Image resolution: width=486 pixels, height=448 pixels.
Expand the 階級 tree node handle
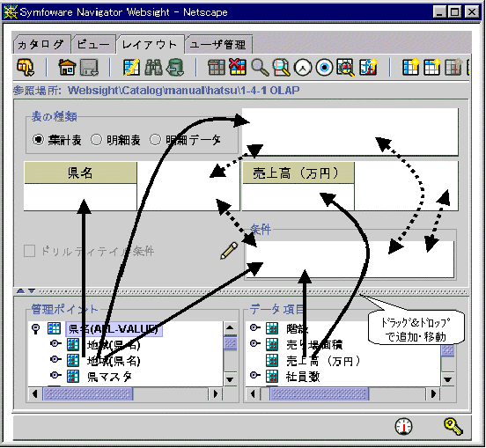pos(254,327)
